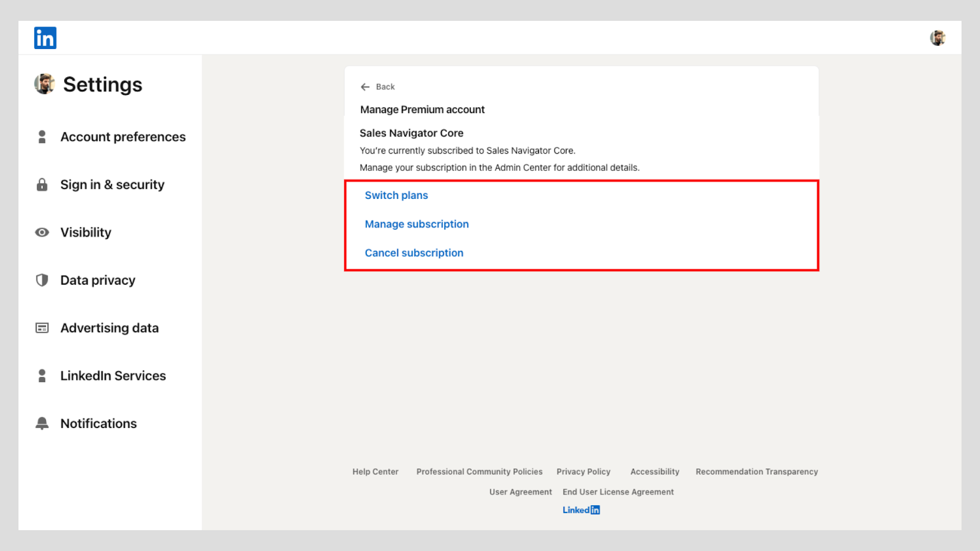Click the Sales Navigator Core heading

click(412, 133)
